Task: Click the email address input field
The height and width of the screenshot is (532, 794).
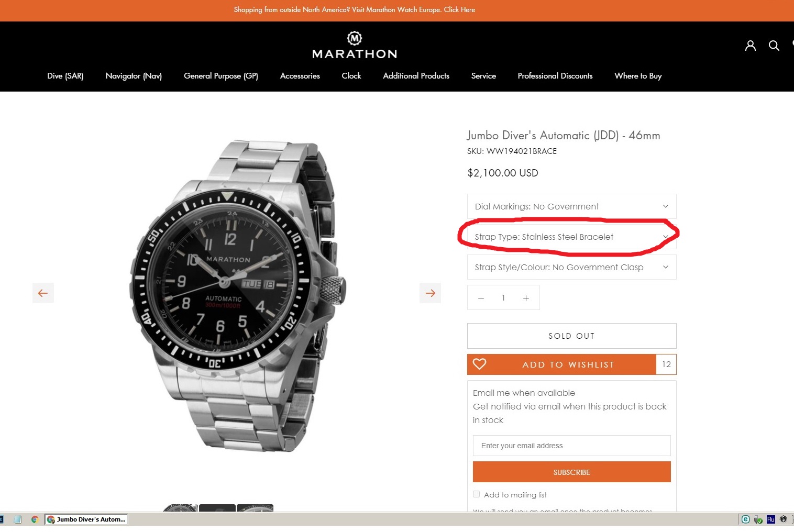Action: [x=571, y=446]
